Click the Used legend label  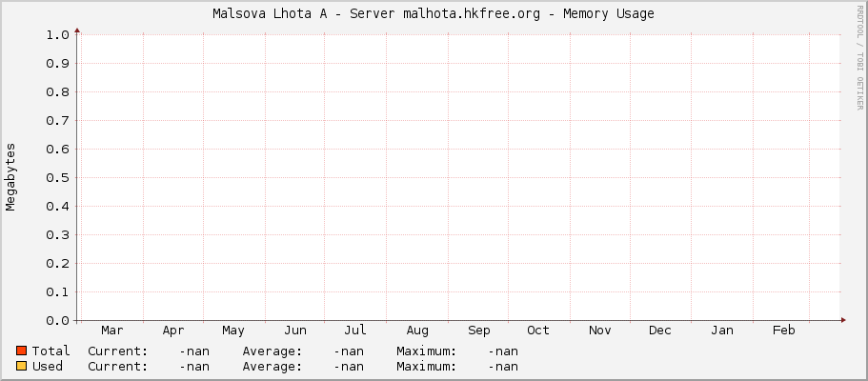click(x=48, y=367)
